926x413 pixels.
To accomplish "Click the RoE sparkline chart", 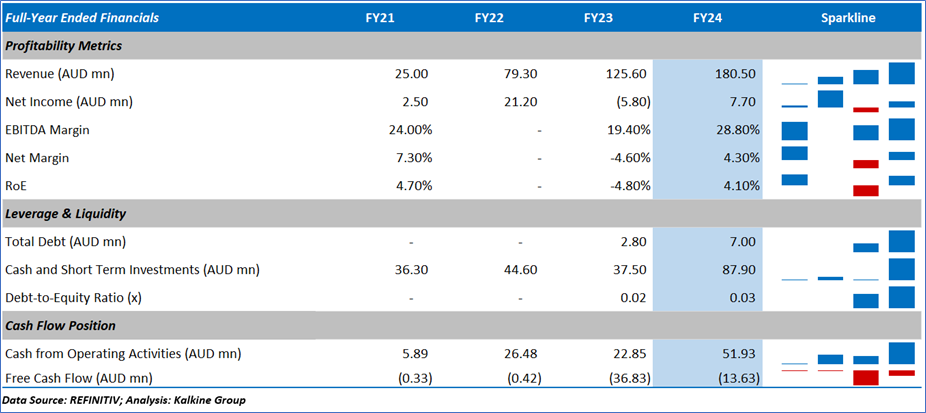I will 847,185.
